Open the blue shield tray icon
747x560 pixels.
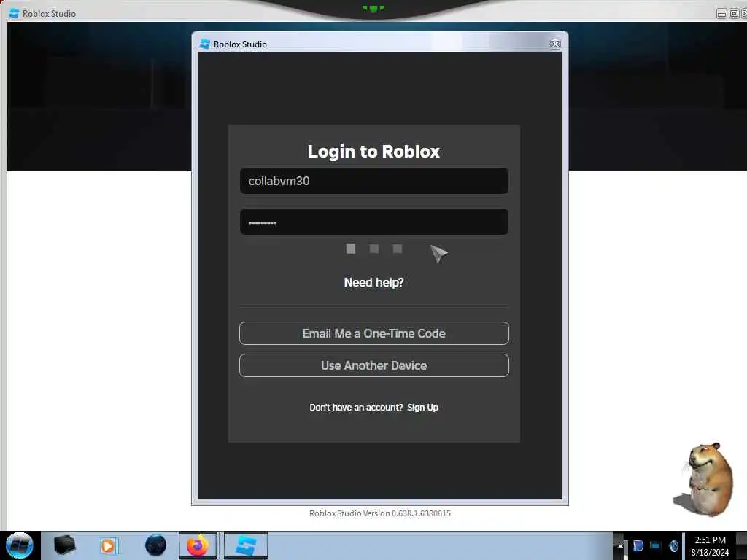coord(638,545)
